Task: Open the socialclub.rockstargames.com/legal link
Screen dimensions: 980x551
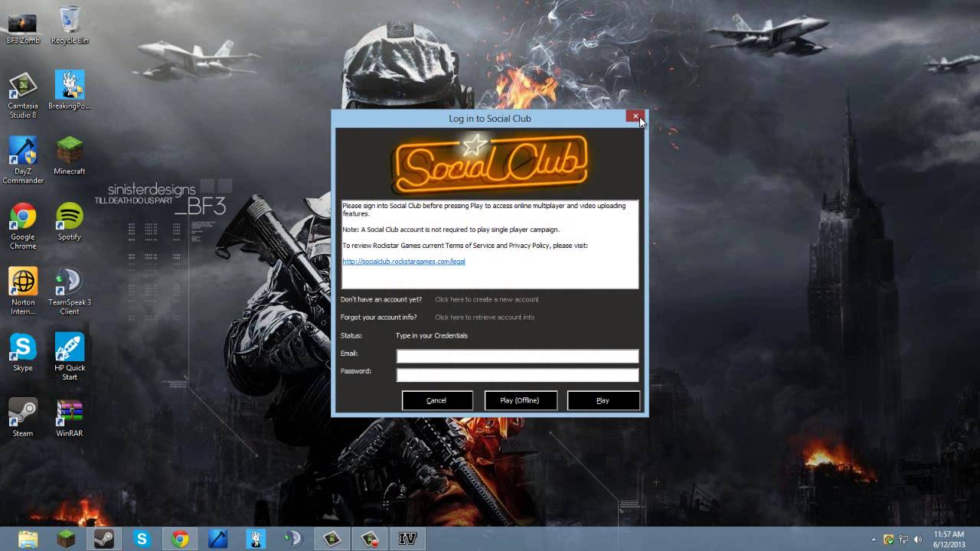Action: tap(403, 262)
